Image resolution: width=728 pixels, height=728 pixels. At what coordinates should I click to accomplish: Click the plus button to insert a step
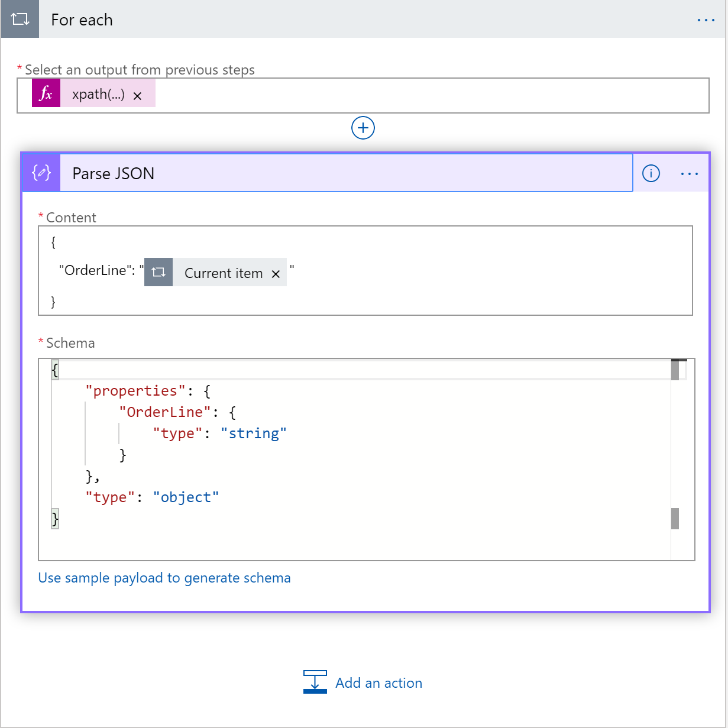[x=363, y=128]
